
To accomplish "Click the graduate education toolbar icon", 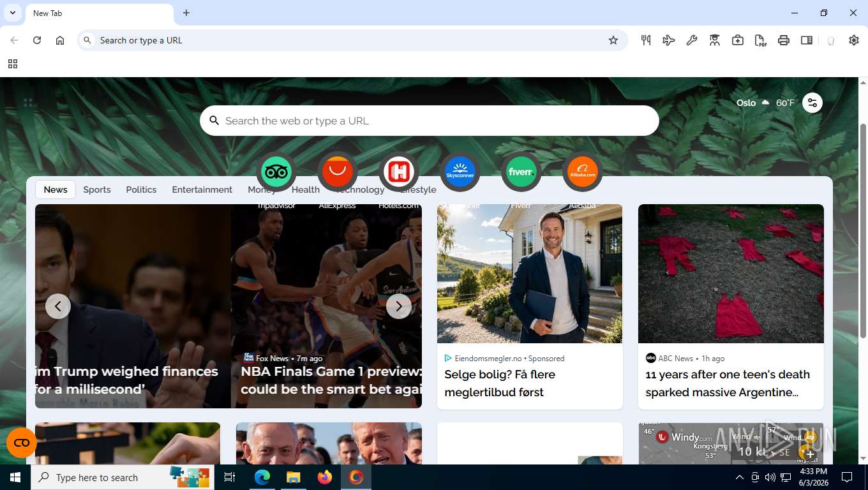I will pyautogui.click(x=715, y=40).
